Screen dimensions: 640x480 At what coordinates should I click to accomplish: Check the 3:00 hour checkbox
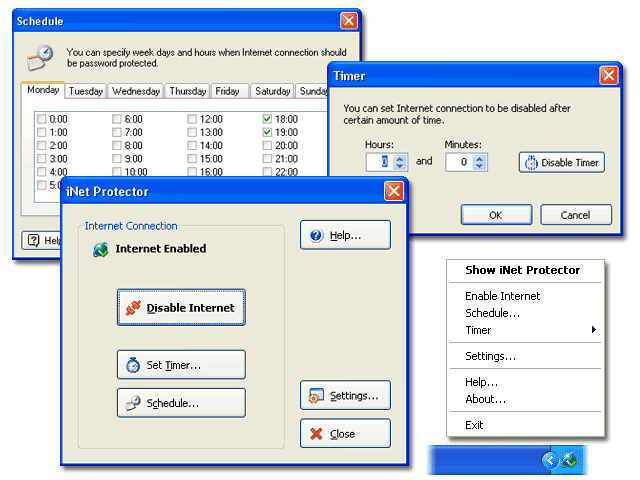pyautogui.click(x=42, y=158)
